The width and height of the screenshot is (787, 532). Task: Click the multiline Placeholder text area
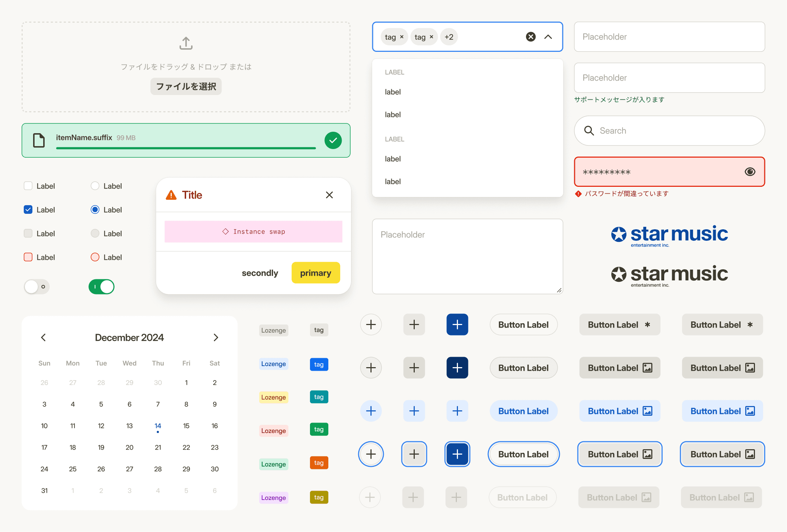467,256
